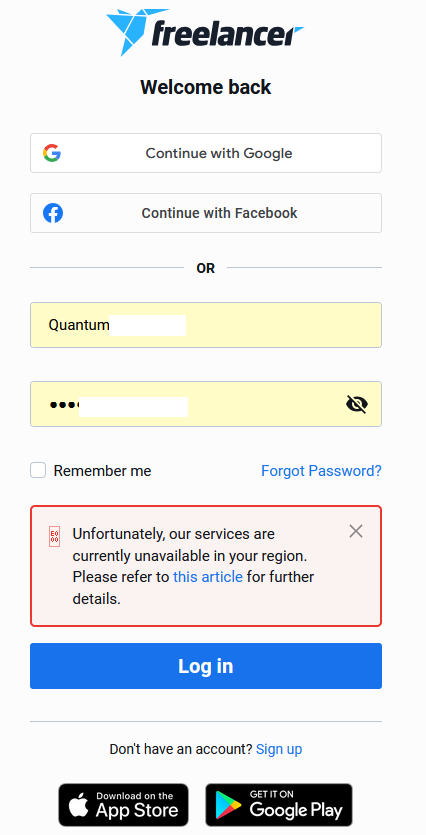Image resolution: width=426 pixels, height=835 pixels.
Task: Open the Download on the App Store badge
Action: [124, 805]
